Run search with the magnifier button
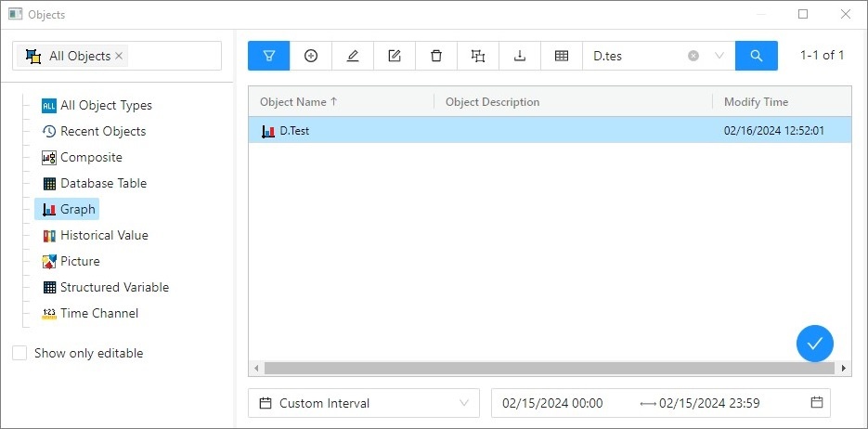Screen dimensions: 868x429 point(757,56)
